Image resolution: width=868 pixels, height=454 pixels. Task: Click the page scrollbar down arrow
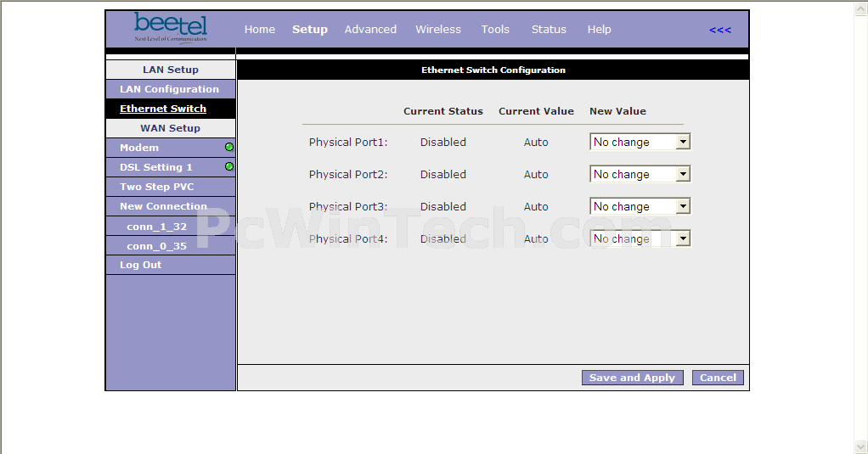point(861,447)
